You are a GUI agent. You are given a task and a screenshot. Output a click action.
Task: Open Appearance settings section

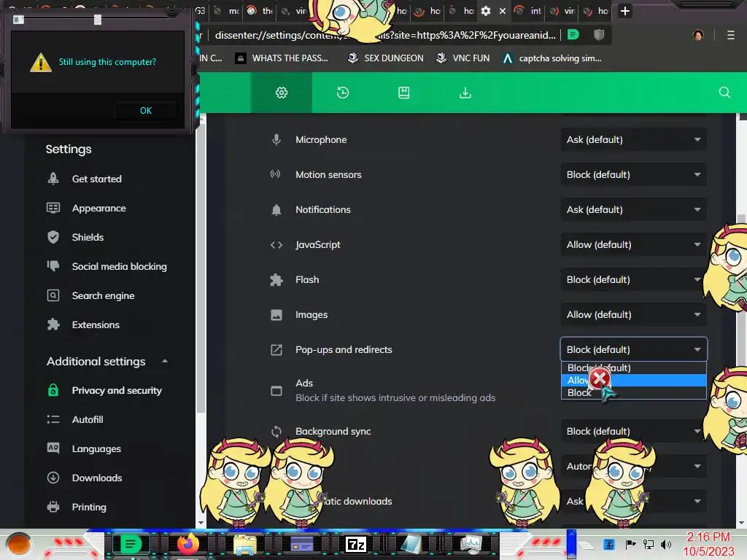pos(98,208)
